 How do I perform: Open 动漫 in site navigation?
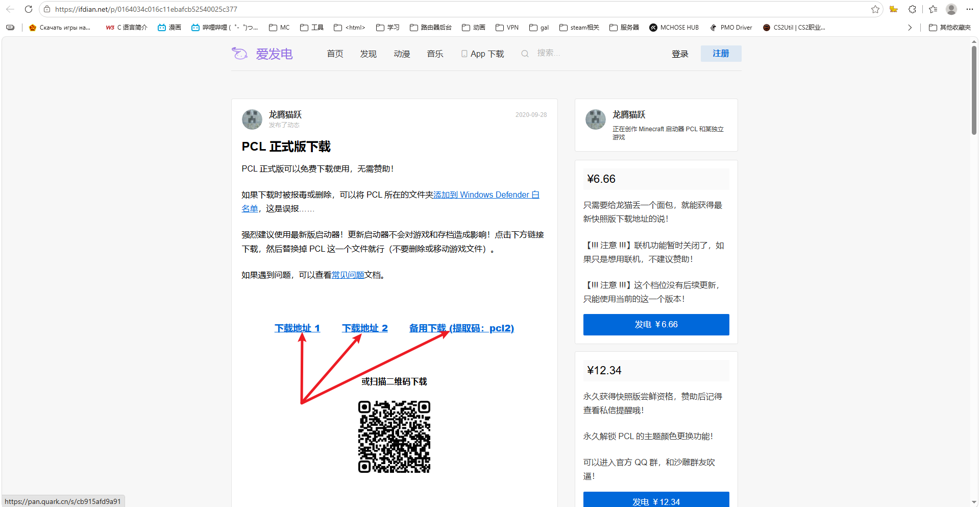[402, 54]
